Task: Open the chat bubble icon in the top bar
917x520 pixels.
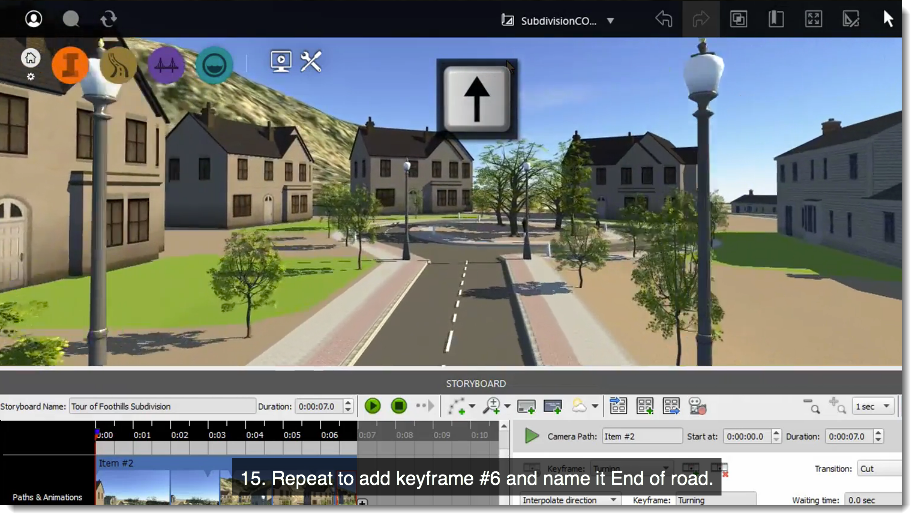Action: tap(71, 19)
